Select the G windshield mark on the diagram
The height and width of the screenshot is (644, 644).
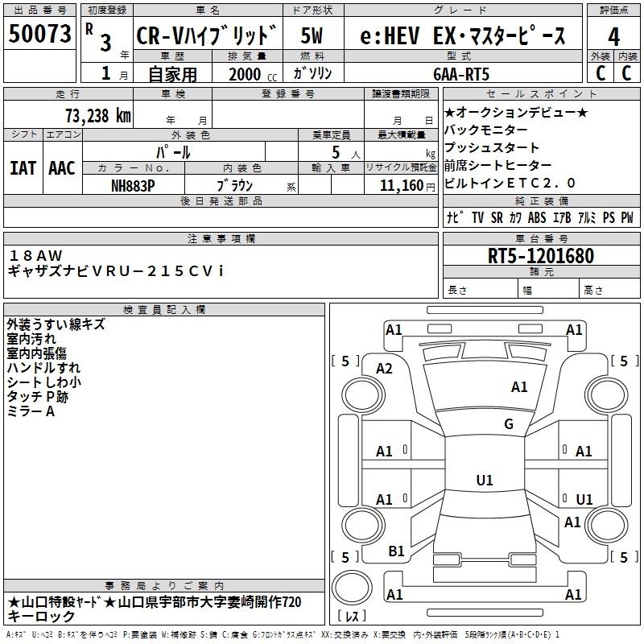[x=508, y=424]
